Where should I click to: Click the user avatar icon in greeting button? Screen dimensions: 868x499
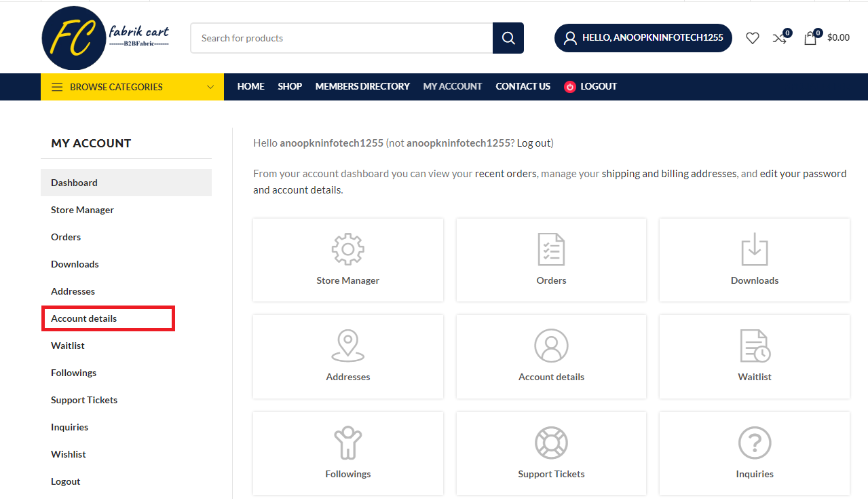570,38
